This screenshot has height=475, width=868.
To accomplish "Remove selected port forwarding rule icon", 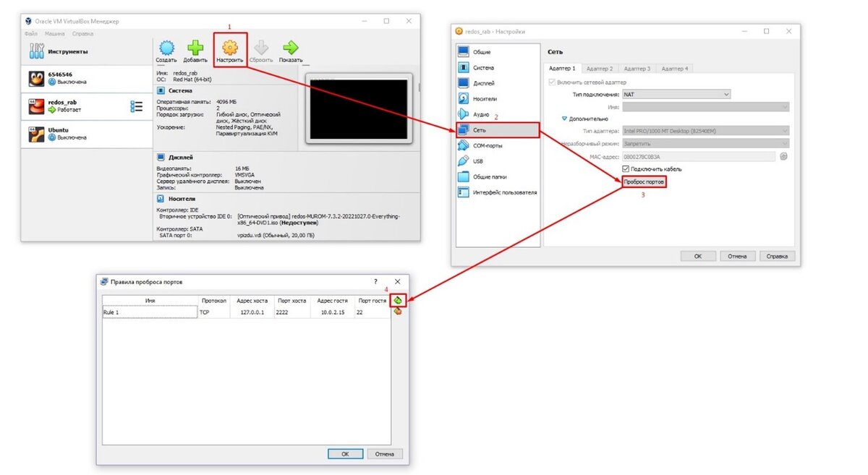I will (398, 312).
